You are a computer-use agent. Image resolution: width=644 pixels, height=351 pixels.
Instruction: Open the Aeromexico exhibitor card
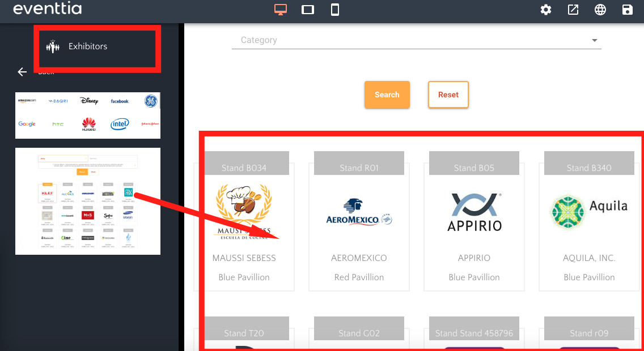(x=359, y=226)
